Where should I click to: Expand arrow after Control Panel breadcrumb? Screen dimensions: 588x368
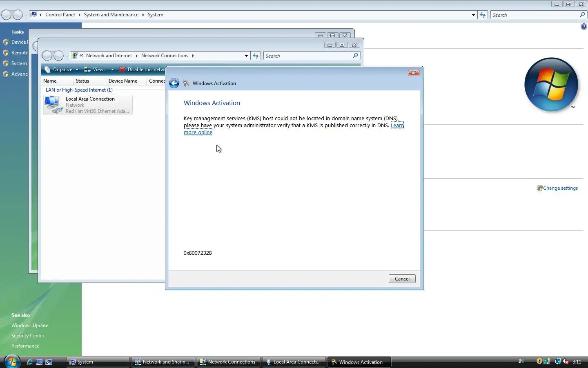(x=79, y=15)
